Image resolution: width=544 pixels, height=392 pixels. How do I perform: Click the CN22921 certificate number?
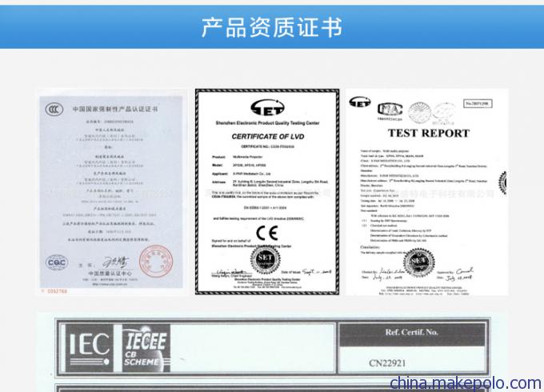pyautogui.click(x=387, y=363)
